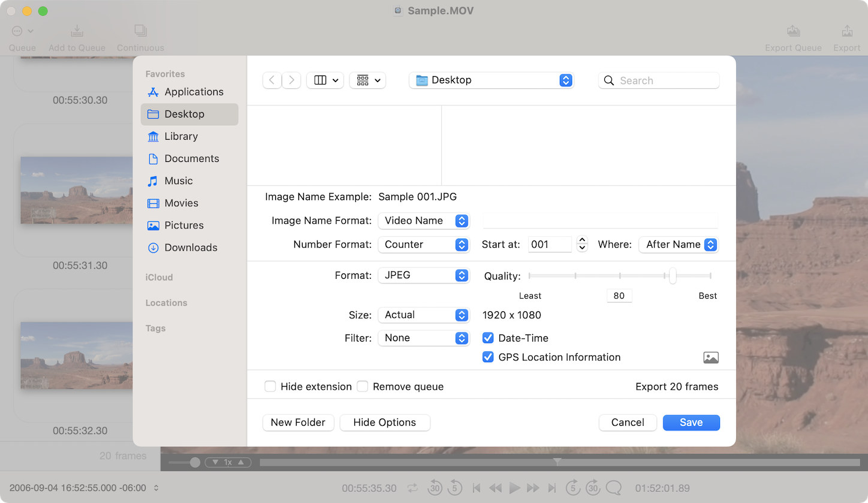Save the exported frames
This screenshot has height=503, width=868.
click(x=691, y=423)
